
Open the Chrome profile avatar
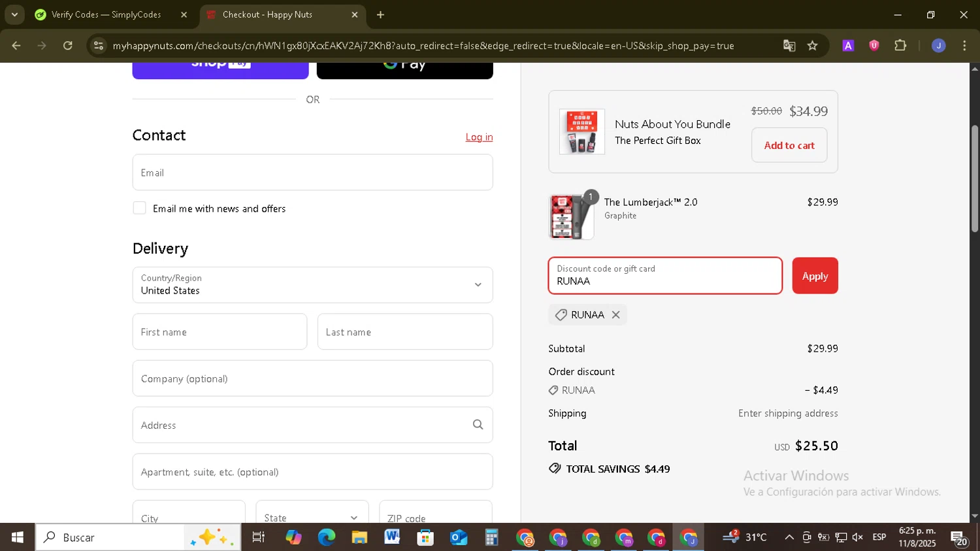938,46
